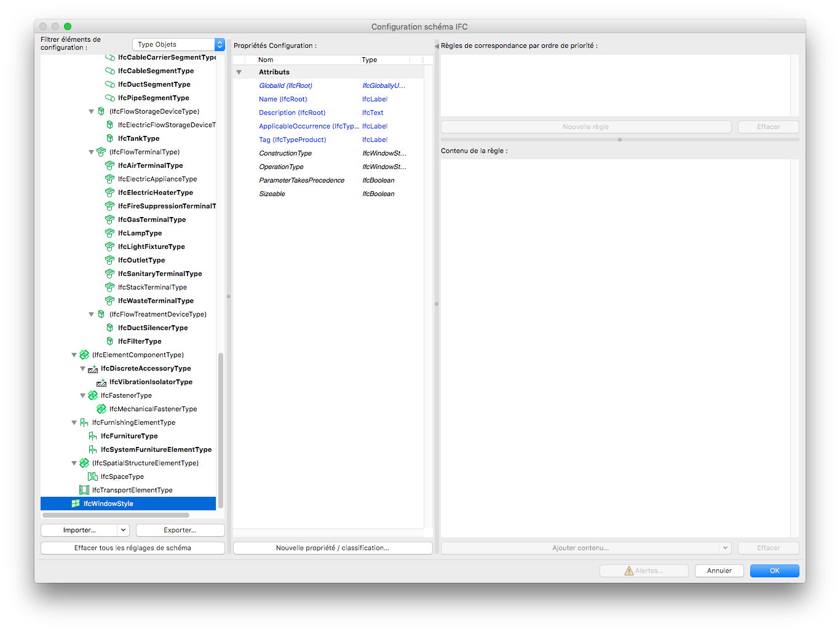
Task: Click the IfcFurnitureType icon
Action: tap(93, 436)
